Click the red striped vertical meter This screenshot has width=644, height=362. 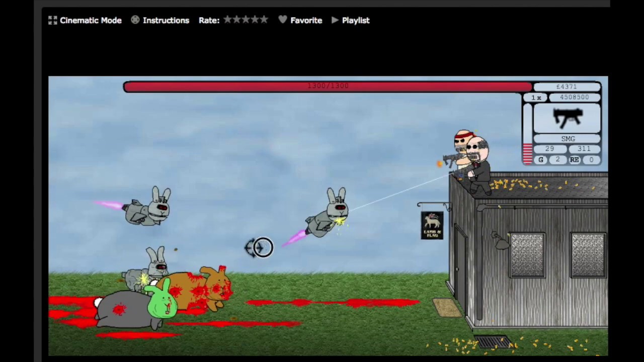coord(527,134)
